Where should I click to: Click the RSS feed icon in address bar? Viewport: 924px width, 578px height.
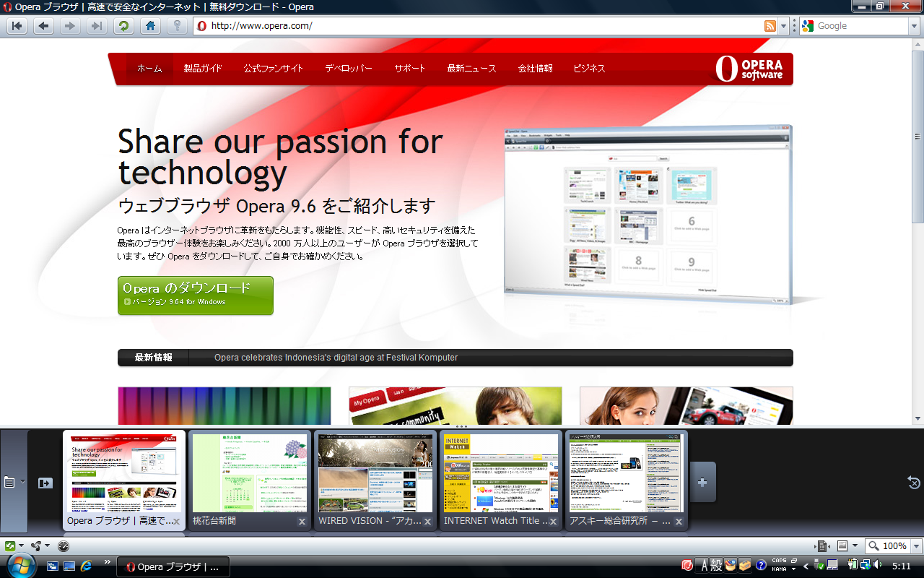(770, 26)
